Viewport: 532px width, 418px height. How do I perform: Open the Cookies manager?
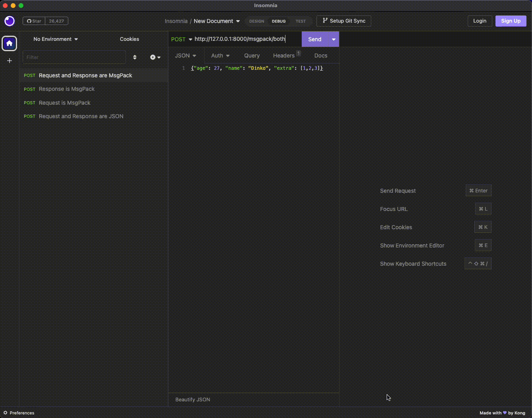[x=129, y=39]
